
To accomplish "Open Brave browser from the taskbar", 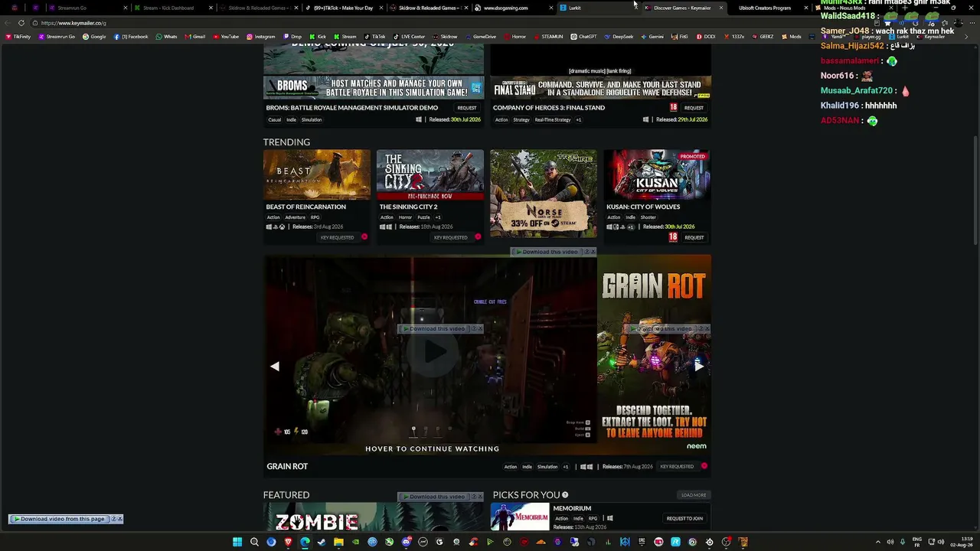I will click(x=288, y=542).
